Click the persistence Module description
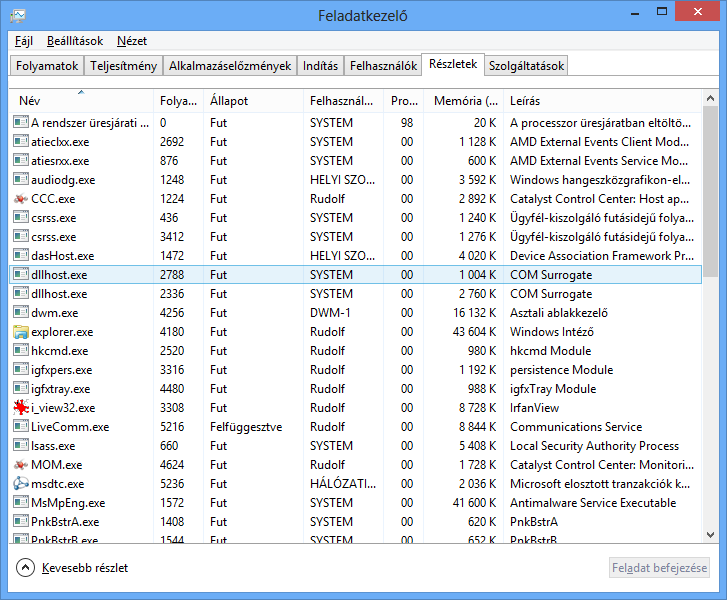The image size is (727, 600). (561, 370)
